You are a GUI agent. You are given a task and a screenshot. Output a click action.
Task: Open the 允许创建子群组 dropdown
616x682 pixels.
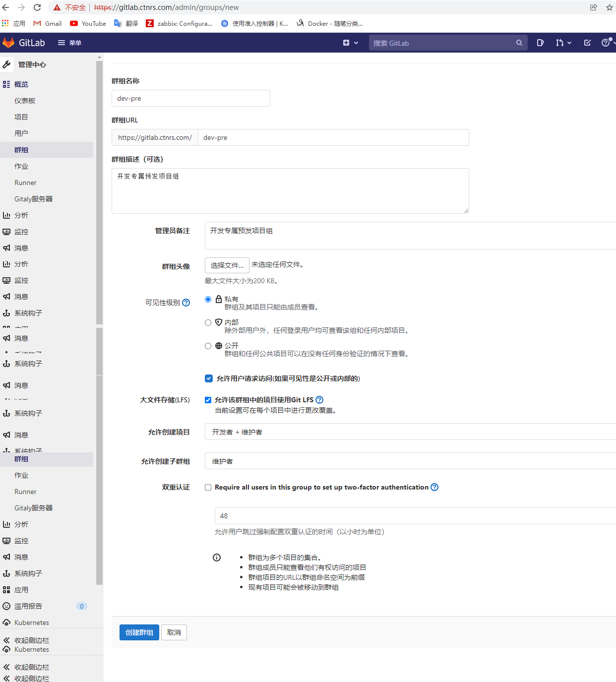coord(410,461)
